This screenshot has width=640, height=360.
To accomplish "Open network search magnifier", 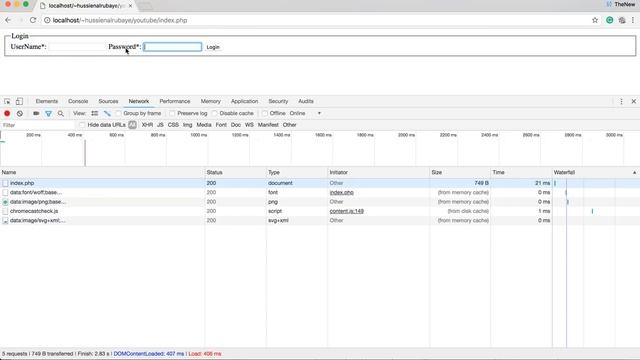I will 61,113.
